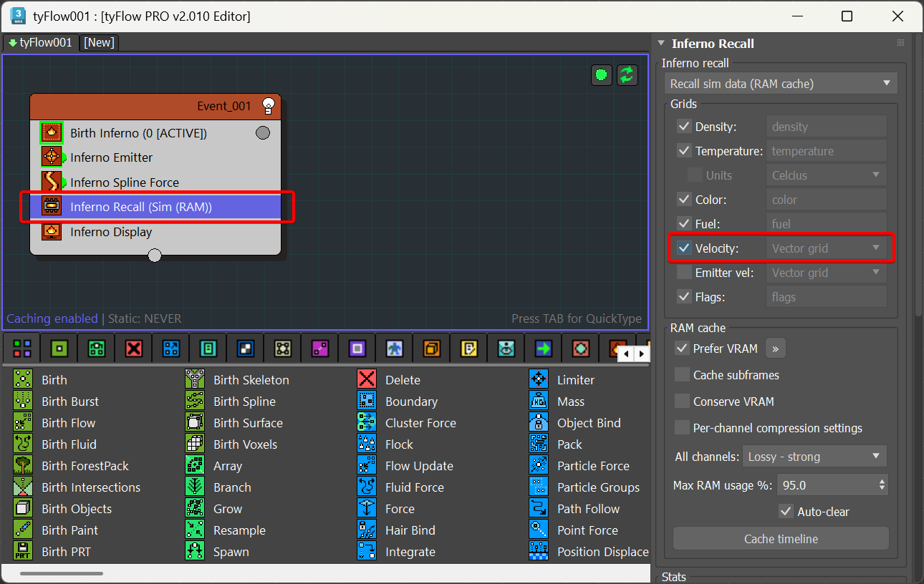The height and width of the screenshot is (584, 924).
Task: Click the Cache timeline button
Action: coord(781,539)
